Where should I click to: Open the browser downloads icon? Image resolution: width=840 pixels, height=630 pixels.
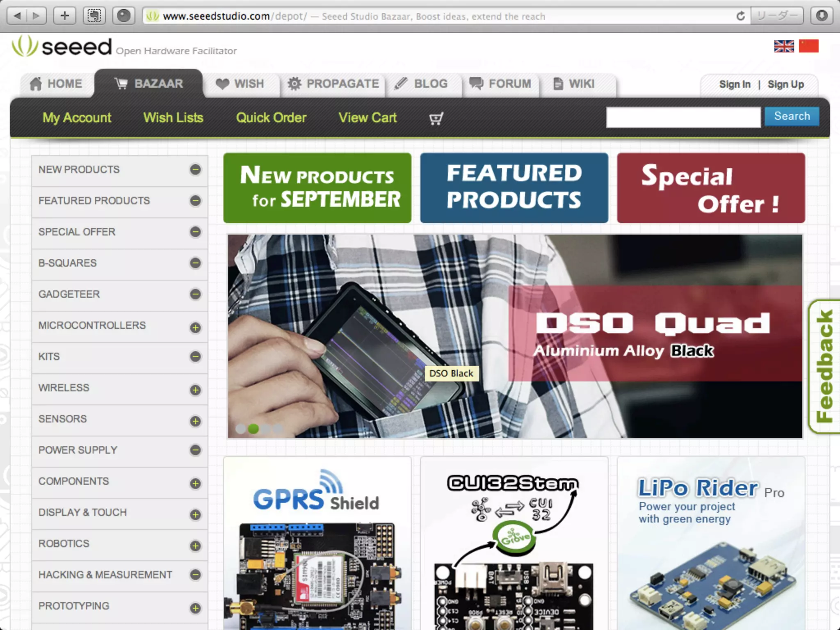click(x=822, y=16)
